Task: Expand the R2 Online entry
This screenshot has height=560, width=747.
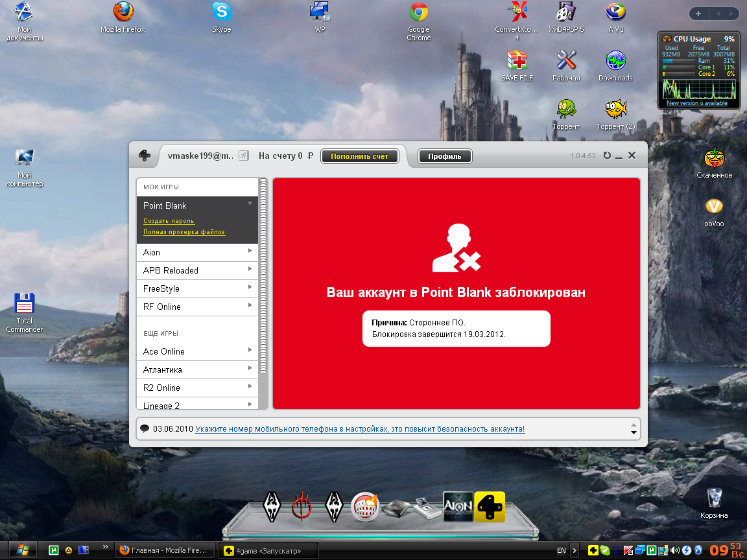Action: point(250,386)
